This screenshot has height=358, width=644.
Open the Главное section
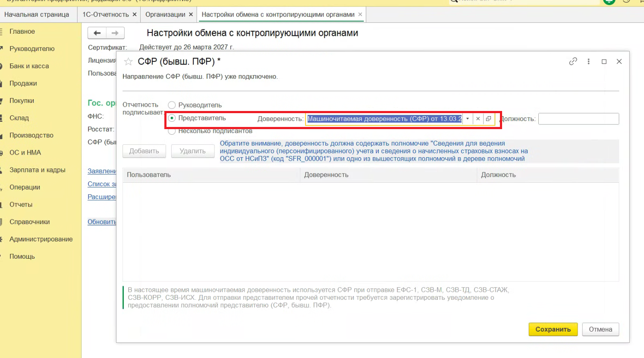pos(22,32)
